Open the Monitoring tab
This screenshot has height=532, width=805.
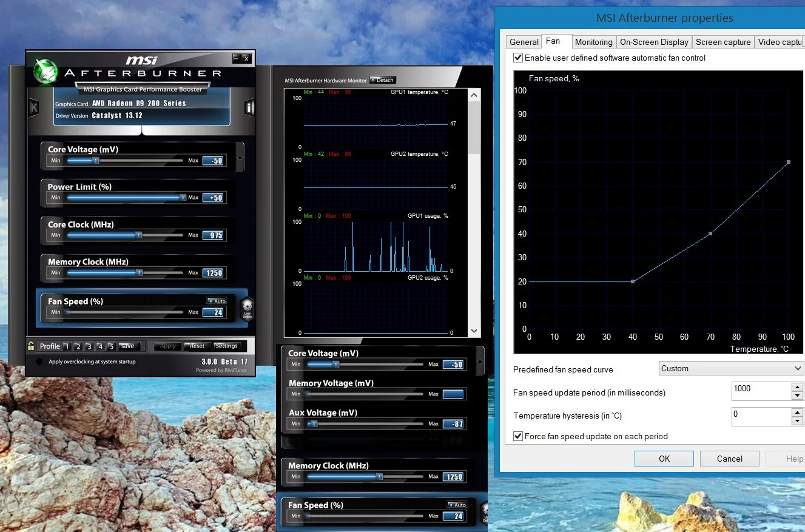(593, 42)
